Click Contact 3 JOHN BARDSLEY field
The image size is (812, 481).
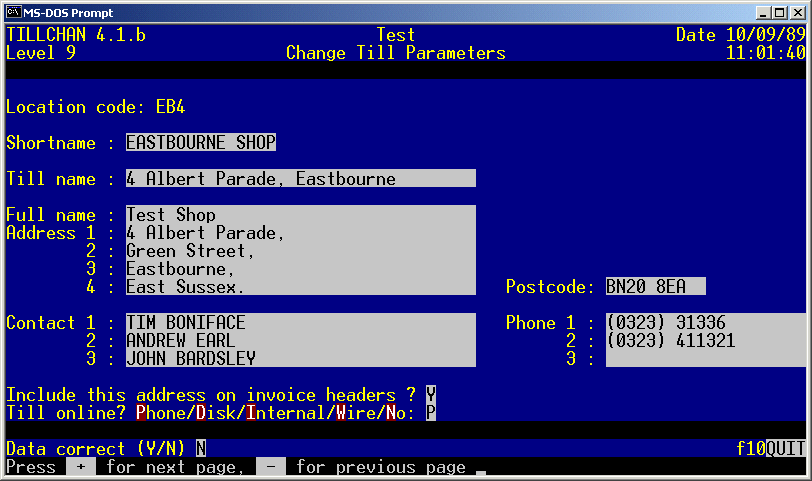[x=300, y=359]
